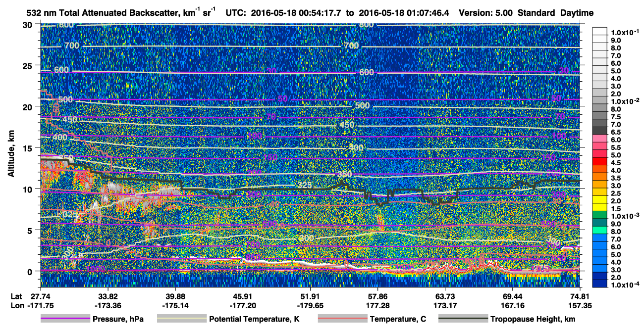
Task: Click longitude value 157.35
Action: 580,306
